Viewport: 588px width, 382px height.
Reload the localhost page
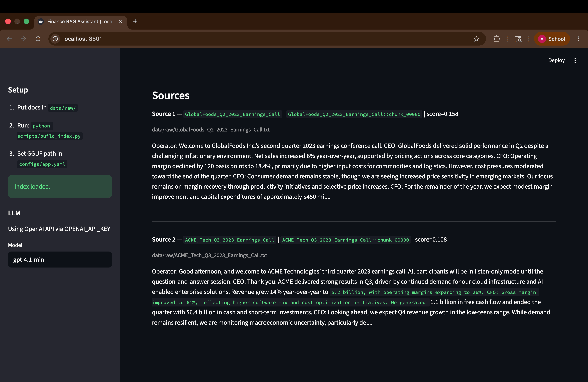pos(38,39)
